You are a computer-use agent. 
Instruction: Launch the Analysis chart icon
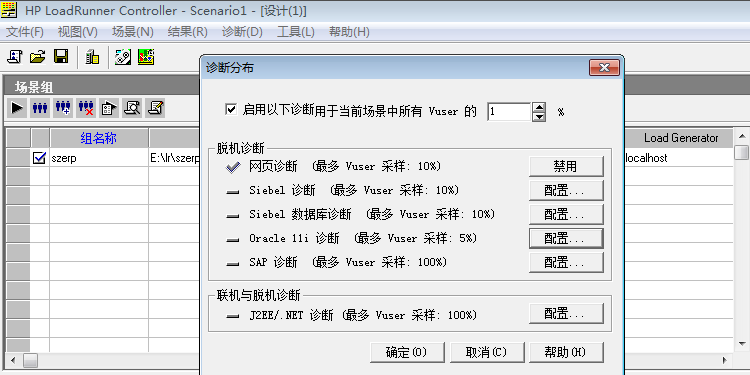click(146, 57)
